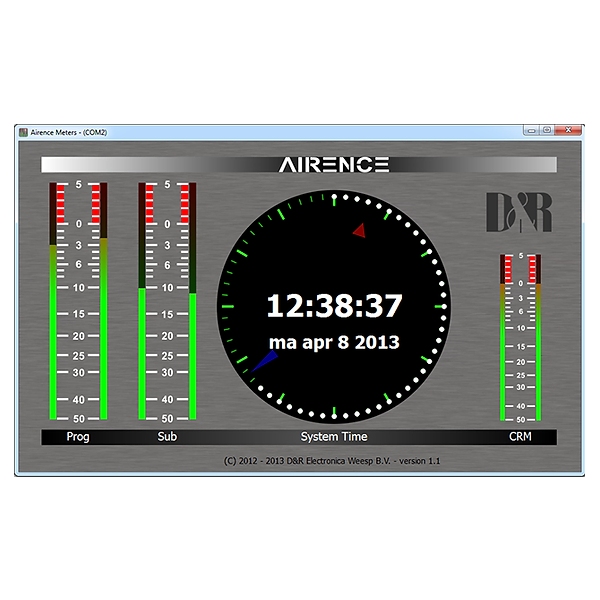Minimize the Airence Meters window
Screen dimensions: 600x600
point(532,130)
